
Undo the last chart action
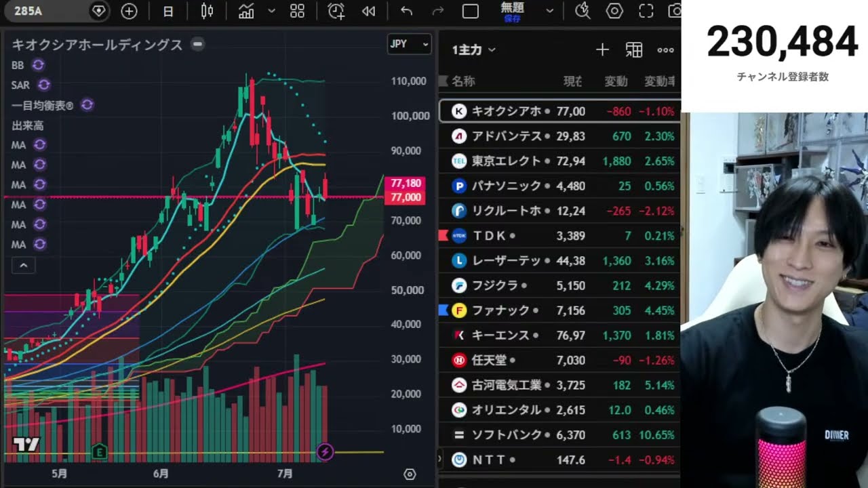coord(406,11)
